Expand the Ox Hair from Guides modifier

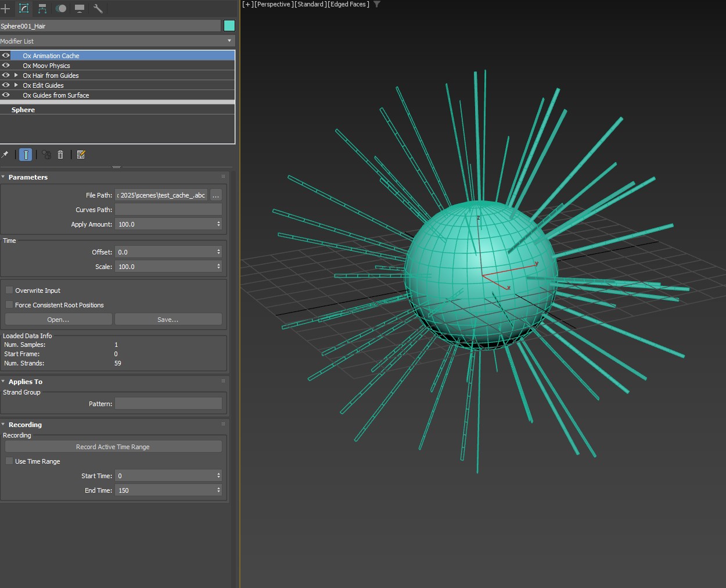(x=16, y=76)
